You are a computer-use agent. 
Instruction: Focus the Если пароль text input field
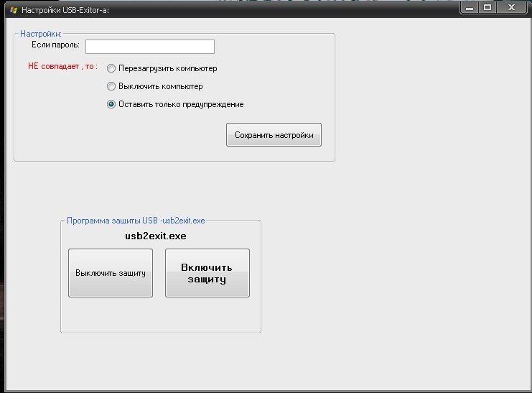(x=149, y=47)
